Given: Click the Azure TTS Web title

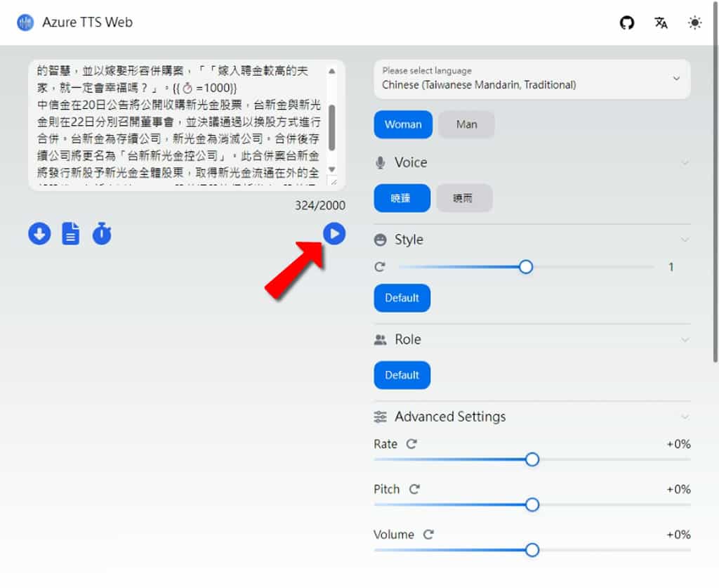Looking at the screenshot, I should point(87,22).
